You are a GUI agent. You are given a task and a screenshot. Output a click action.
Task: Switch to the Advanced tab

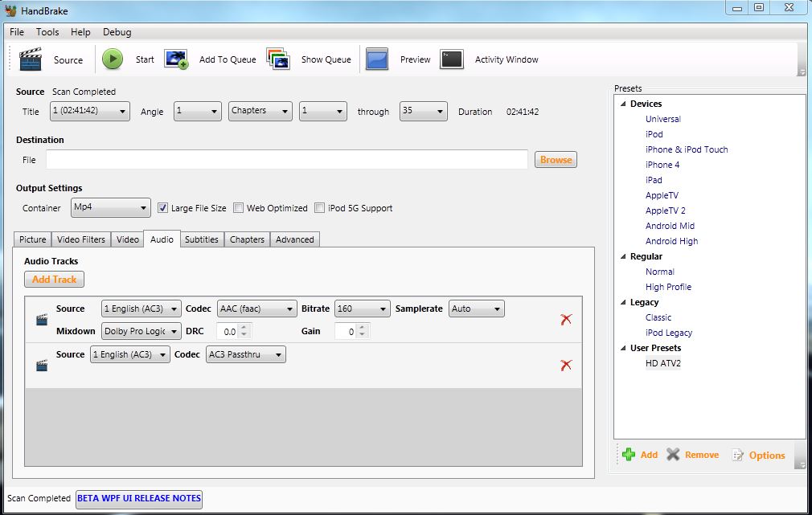click(x=295, y=239)
